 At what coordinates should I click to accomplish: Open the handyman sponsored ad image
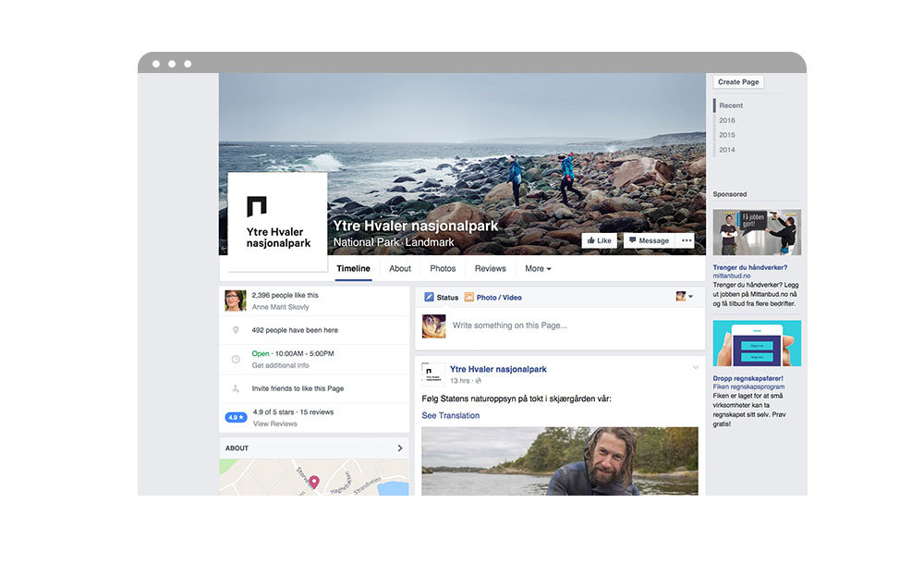point(757,232)
